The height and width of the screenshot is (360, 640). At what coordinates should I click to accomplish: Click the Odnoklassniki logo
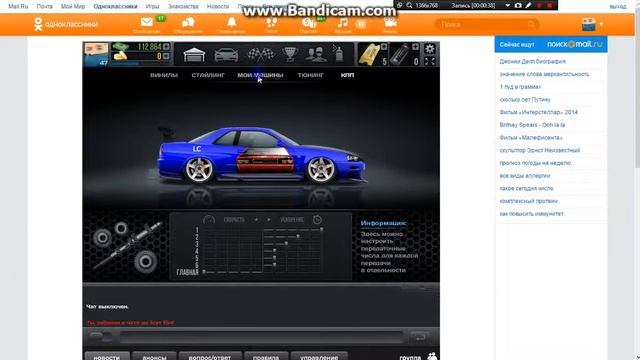(x=66, y=24)
